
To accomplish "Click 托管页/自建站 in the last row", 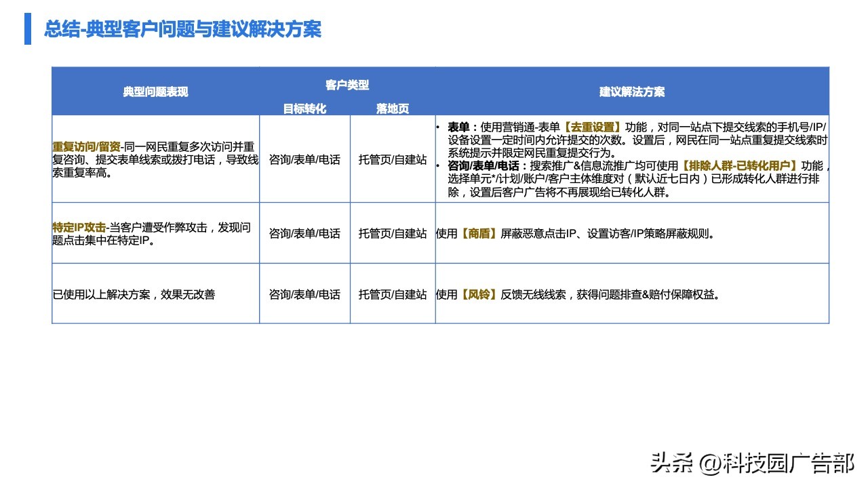I will 393,294.
